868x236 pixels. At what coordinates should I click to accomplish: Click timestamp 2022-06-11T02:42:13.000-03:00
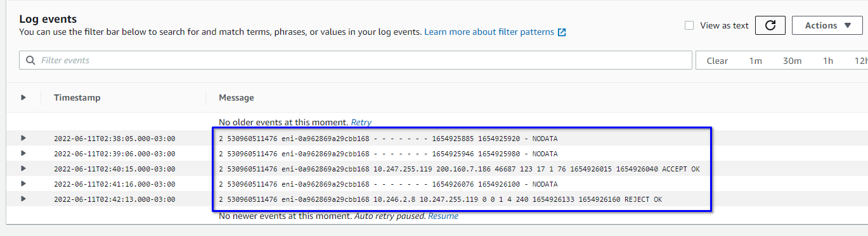[x=115, y=199]
